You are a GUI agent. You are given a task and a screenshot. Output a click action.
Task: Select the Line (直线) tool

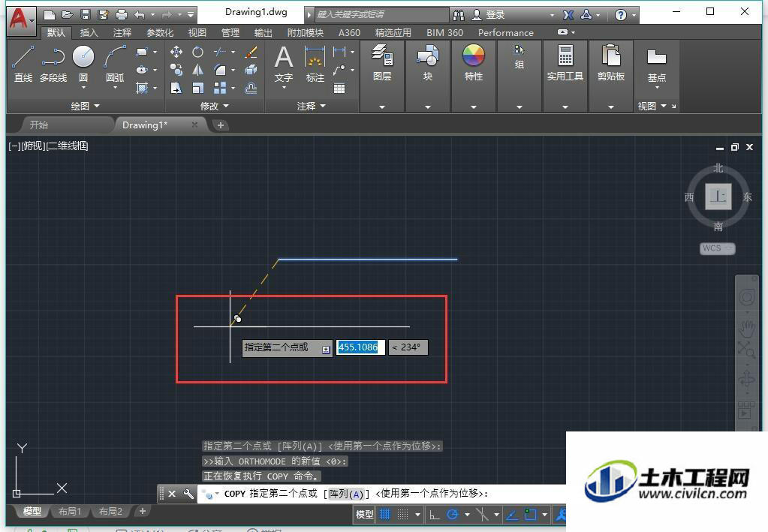pyautogui.click(x=23, y=64)
